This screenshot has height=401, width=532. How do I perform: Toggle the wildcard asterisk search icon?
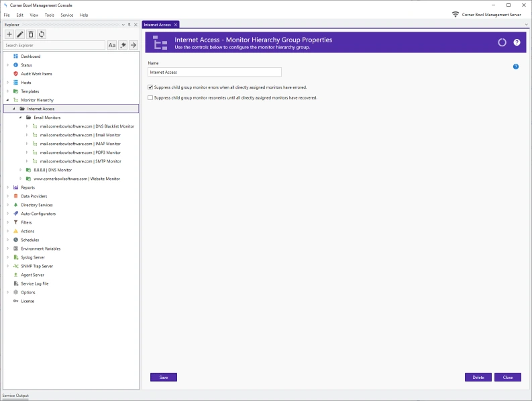point(123,45)
